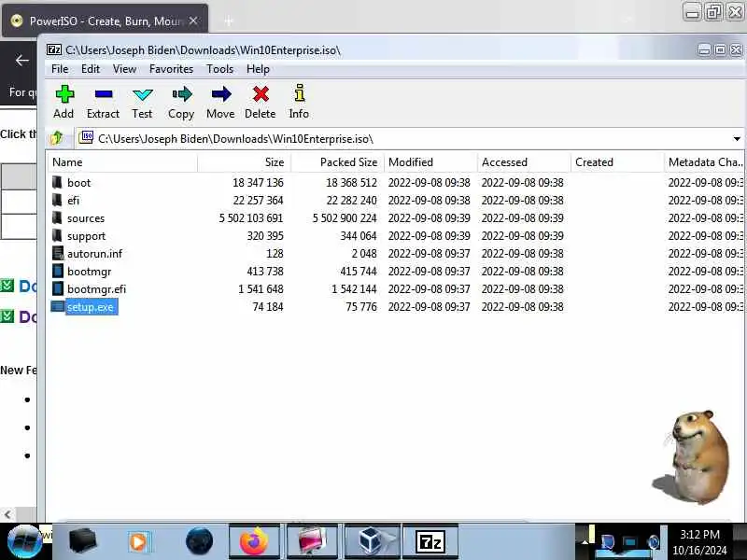The width and height of the screenshot is (747, 560).
Task: Click the bootmgr file icon
Action: point(58,271)
